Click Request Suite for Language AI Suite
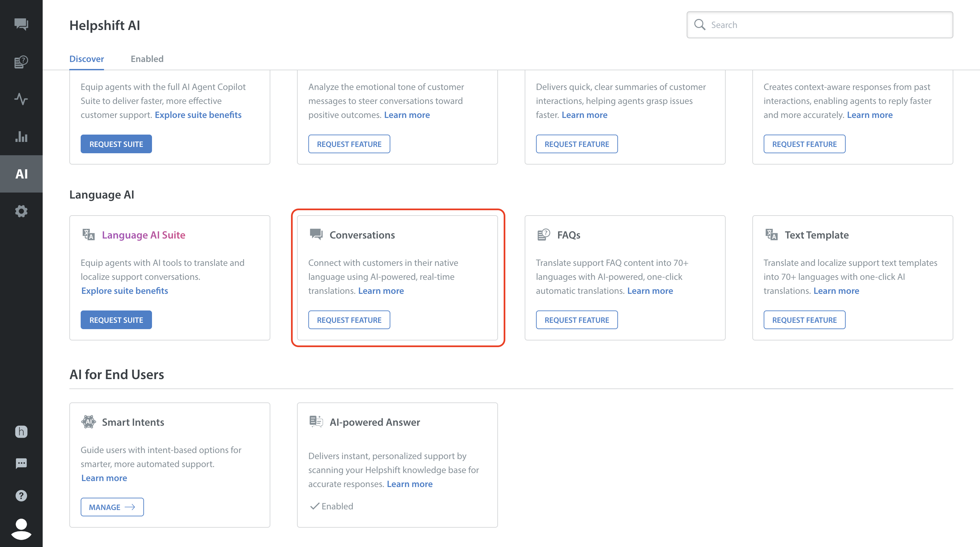This screenshot has width=980, height=547. pyautogui.click(x=116, y=320)
